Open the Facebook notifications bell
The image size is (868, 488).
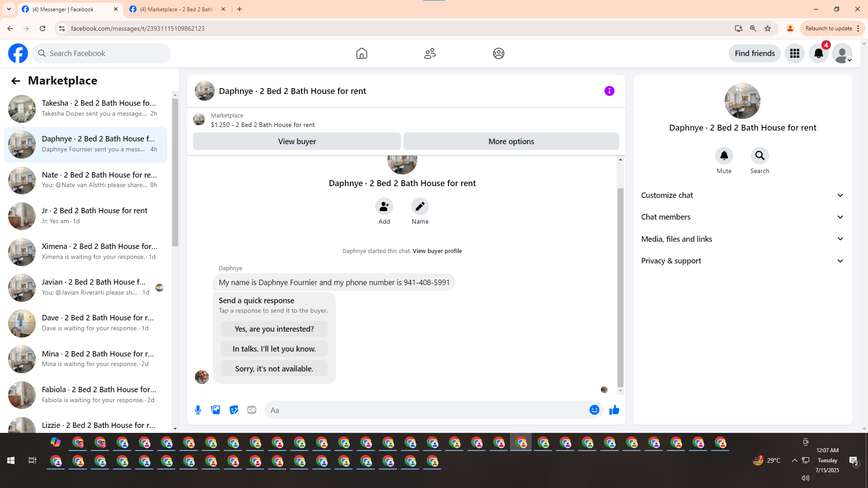click(818, 53)
